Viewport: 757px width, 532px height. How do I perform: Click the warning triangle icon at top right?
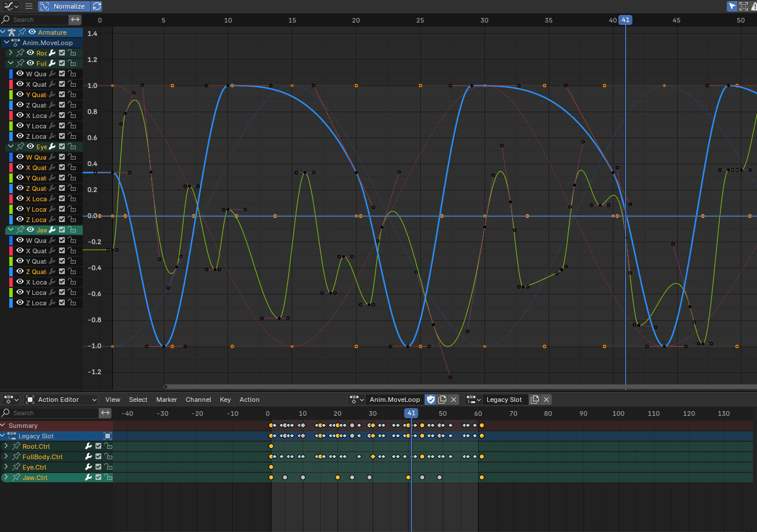[x=754, y=6]
